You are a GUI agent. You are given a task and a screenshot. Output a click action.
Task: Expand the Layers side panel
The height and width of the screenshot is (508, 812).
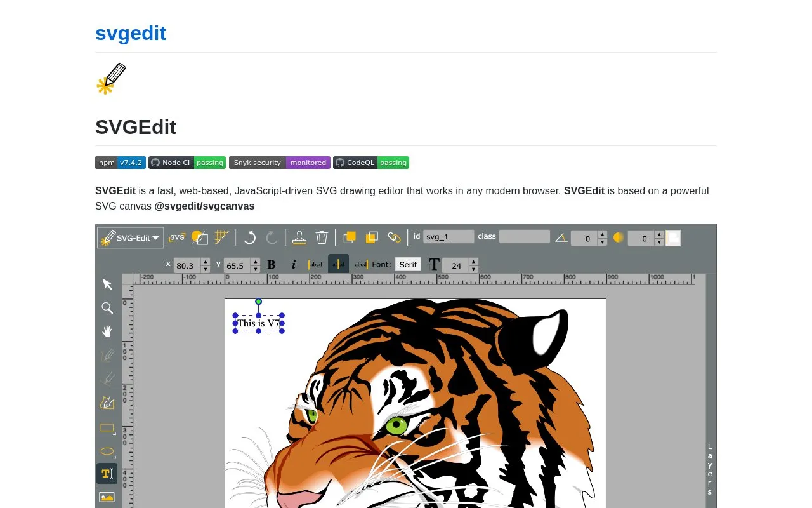(x=710, y=470)
